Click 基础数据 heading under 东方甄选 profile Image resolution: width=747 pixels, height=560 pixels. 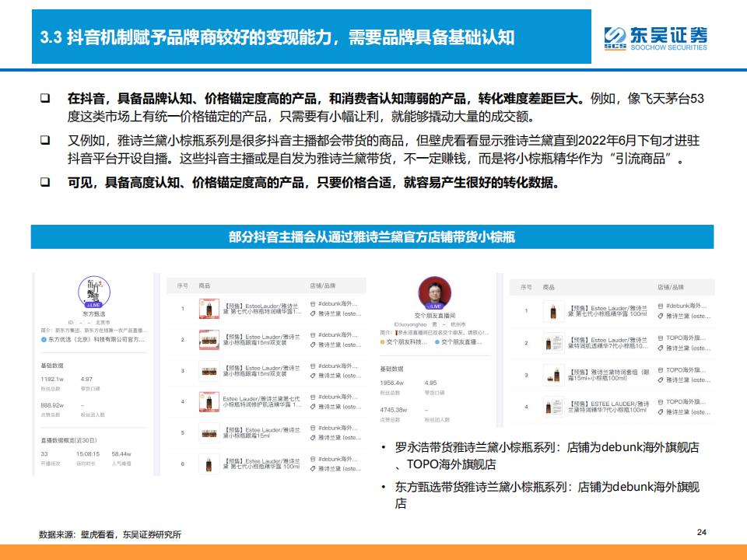coord(52,366)
